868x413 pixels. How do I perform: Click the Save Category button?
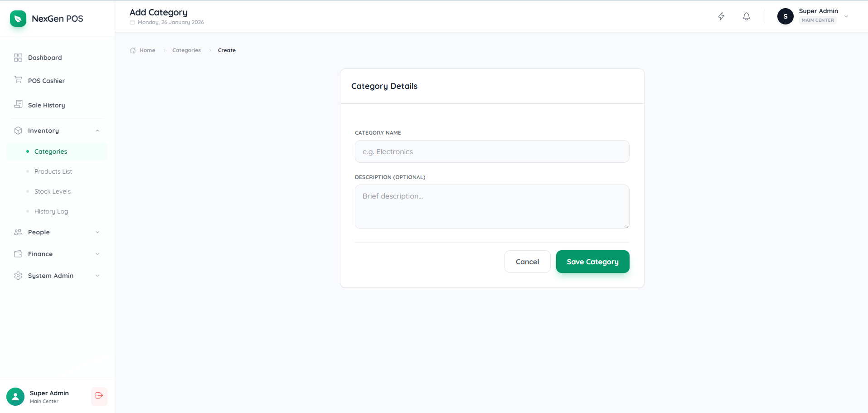click(592, 262)
